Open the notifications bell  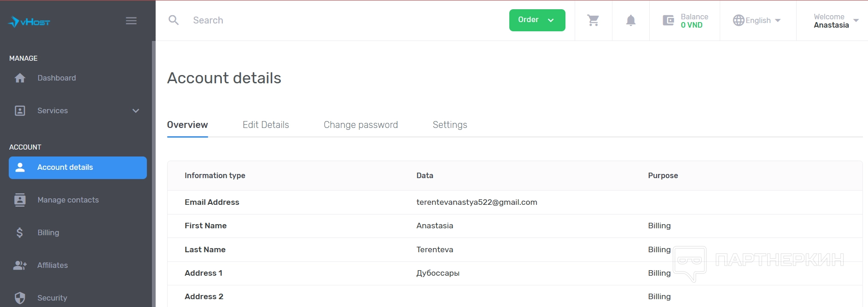631,20
